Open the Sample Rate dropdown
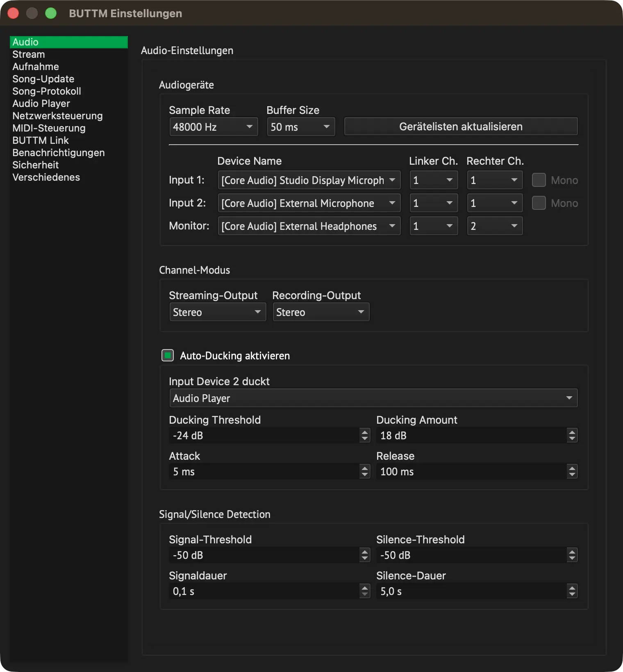Image resolution: width=623 pixels, height=672 pixels. pyautogui.click(x=214, y=127)
